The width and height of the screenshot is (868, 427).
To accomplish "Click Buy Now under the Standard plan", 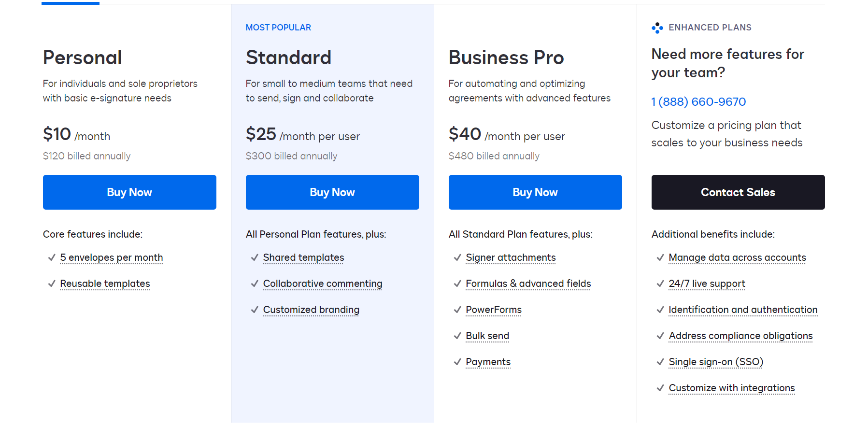I will point(332,192).
